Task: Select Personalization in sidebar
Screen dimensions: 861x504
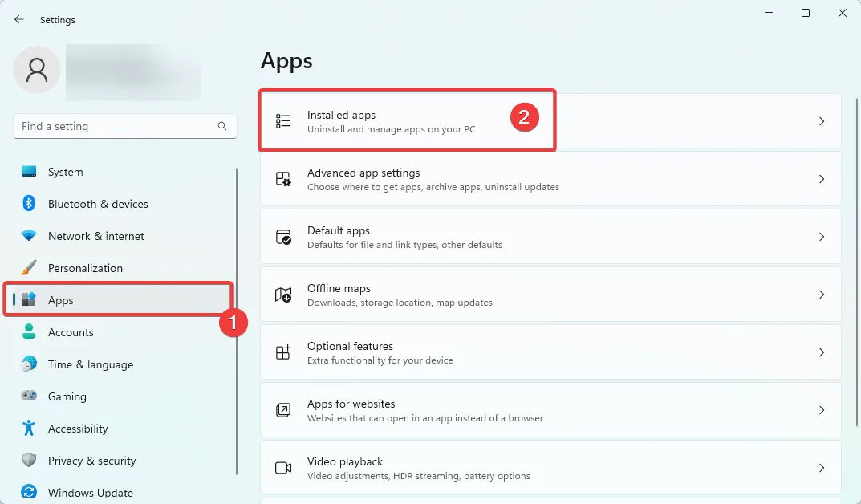Action: click(x=85, y=268)
